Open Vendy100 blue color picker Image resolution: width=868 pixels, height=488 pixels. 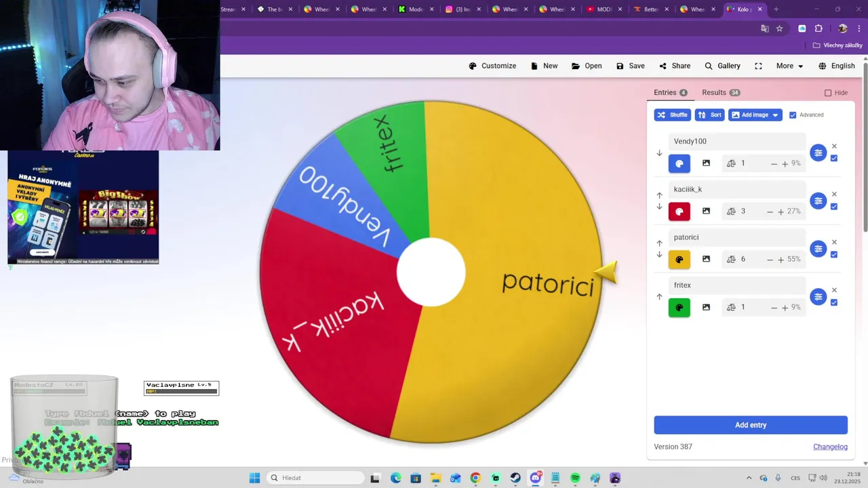coord(679,163)
